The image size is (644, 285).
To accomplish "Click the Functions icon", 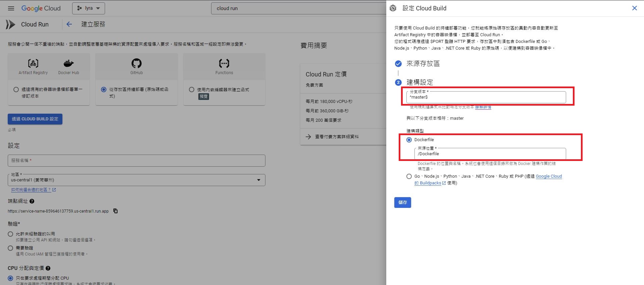I will 224,63.
